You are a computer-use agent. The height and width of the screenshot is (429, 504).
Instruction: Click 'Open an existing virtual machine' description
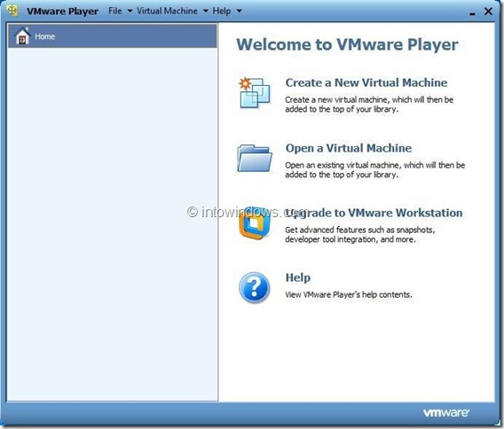(374, 170)
